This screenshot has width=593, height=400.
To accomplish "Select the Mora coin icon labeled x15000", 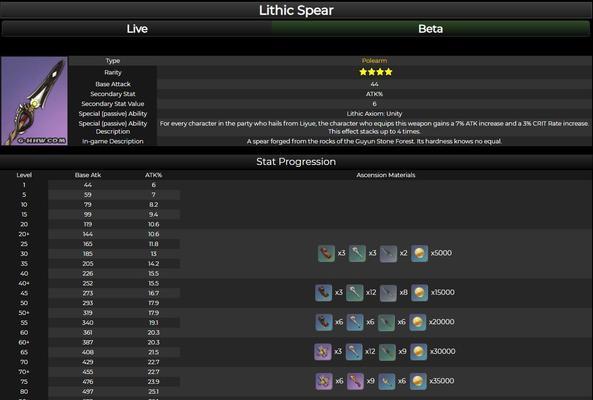I will [419, 293].
